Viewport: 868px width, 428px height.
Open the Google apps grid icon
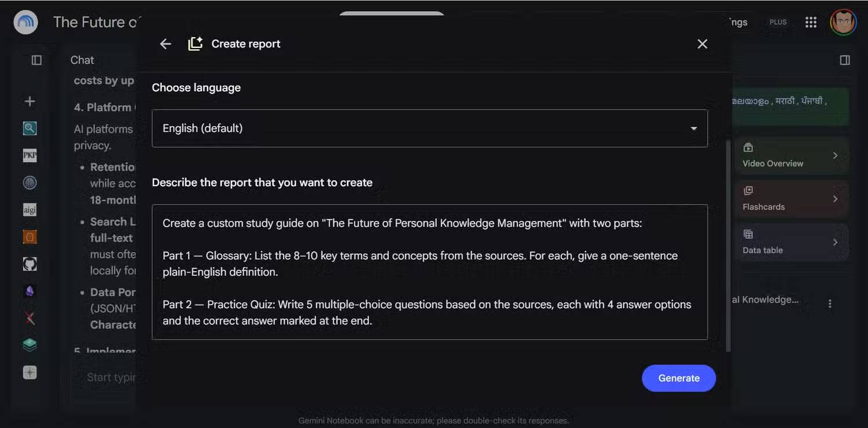click(811, 22)
